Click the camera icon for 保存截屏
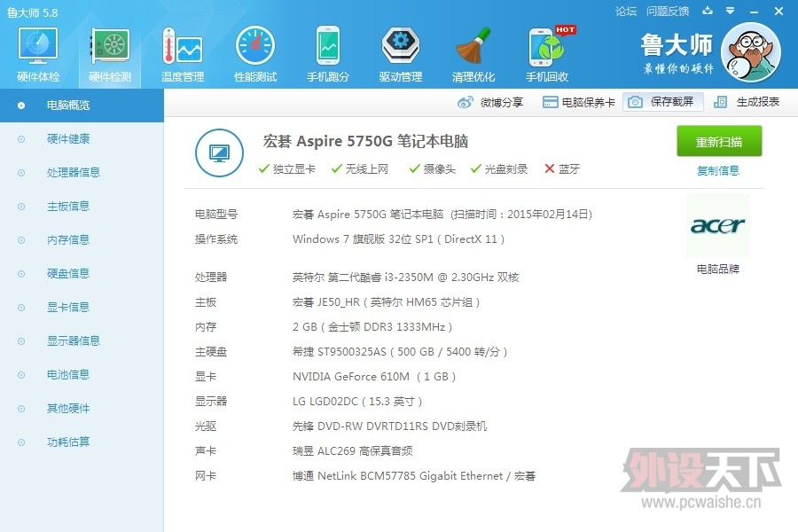The image size is (798, 532). pos(635,102)
